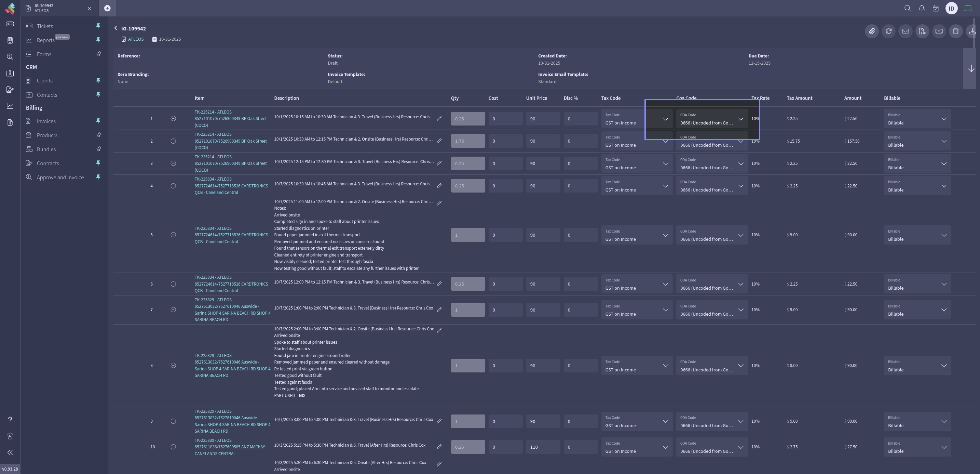Open the attachments paperclip icon

pos(872,31)
